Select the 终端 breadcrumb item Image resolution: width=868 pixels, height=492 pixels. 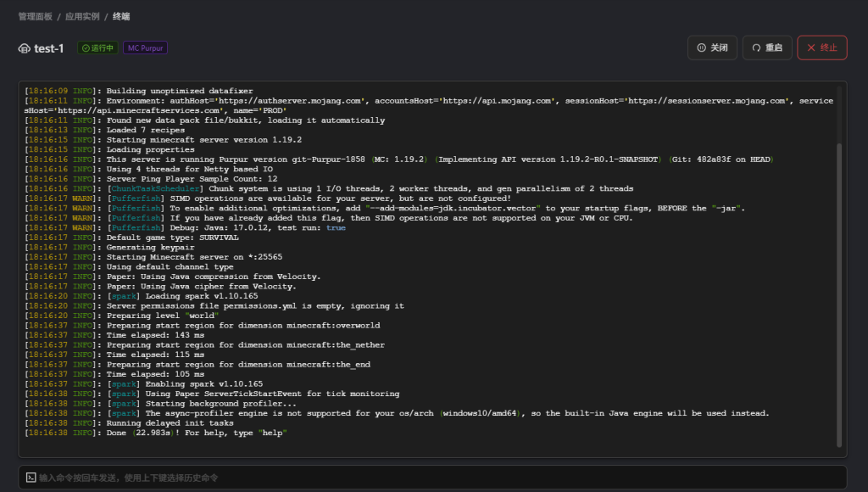121,16
